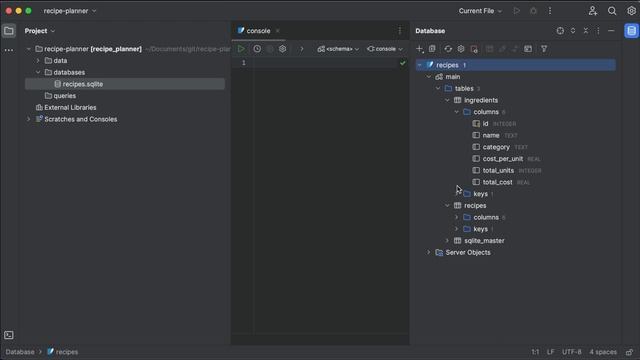The height and width of the screenshot is (360, 640).
Task: Click the table editor icon in Database toolbar
Action: 489,49
